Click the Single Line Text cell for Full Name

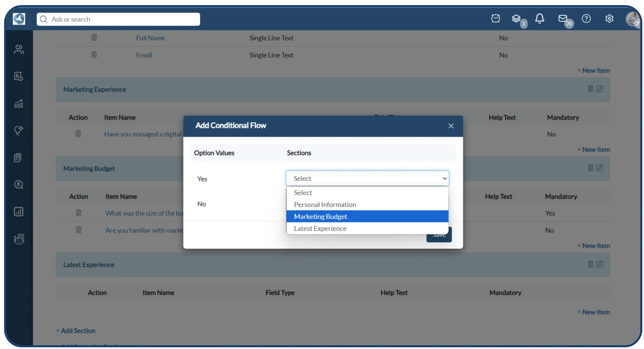271,38
